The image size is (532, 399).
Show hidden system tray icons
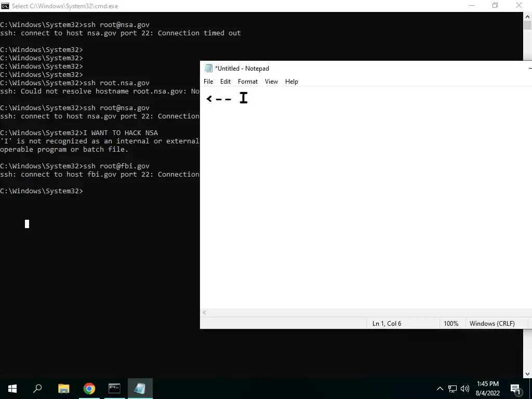coord(440,389)
